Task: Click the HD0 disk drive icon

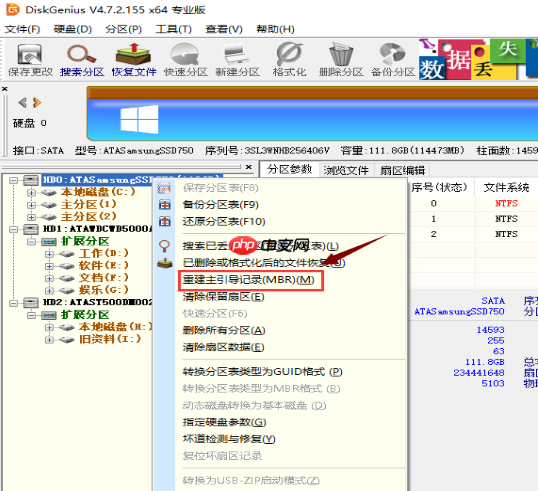Action: tap(31, 180)
